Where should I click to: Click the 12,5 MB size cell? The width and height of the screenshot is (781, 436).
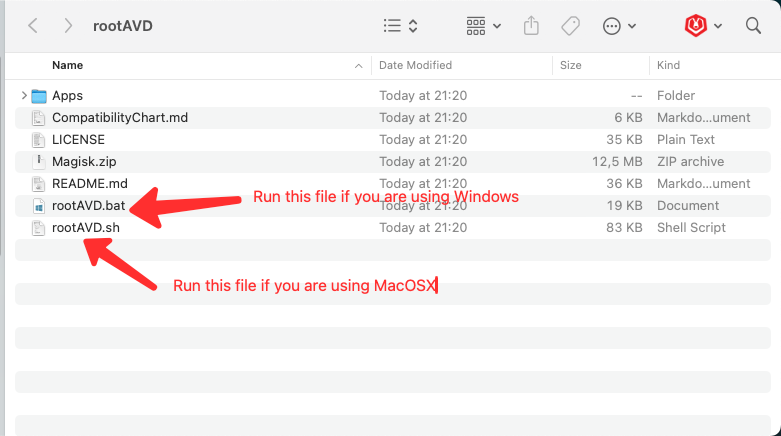[617, 161]
